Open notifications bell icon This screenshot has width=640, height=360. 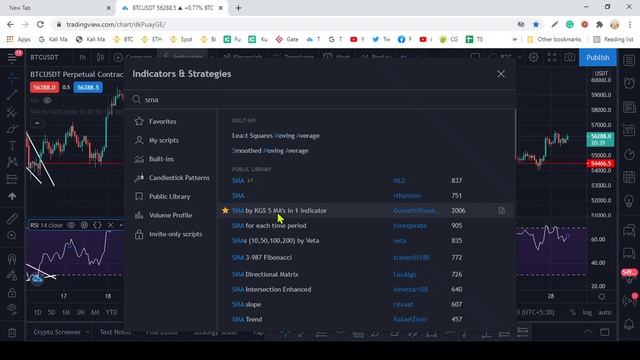(x=629, y=324)
